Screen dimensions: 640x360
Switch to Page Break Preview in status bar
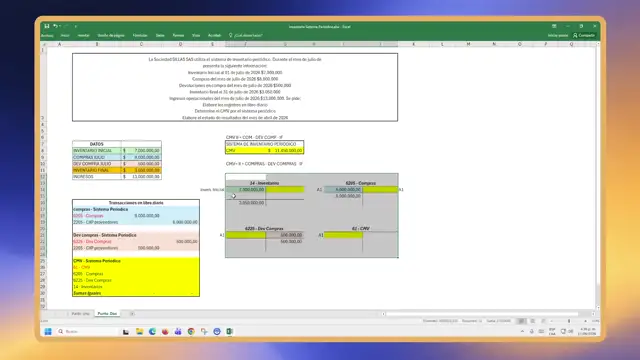[x=543, y=321]
